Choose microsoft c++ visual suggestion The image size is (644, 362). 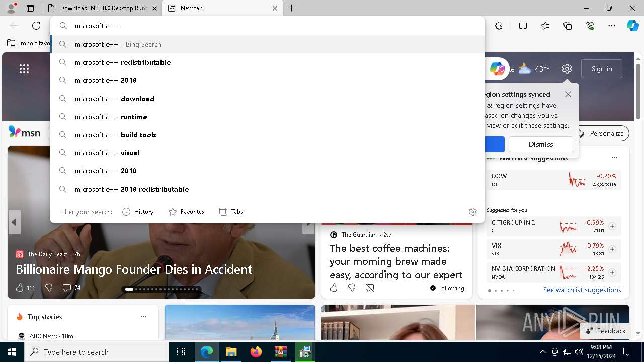click(x=267, y=153)
